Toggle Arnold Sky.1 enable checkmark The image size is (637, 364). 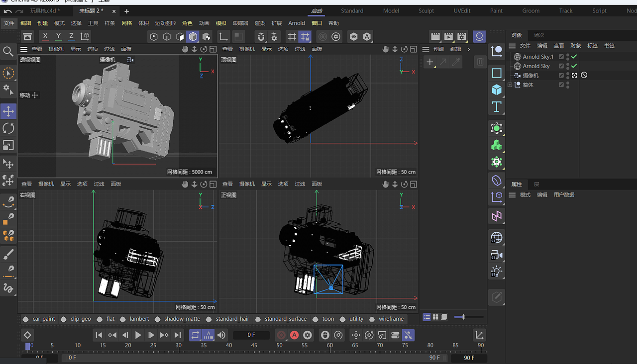[574, 57]
